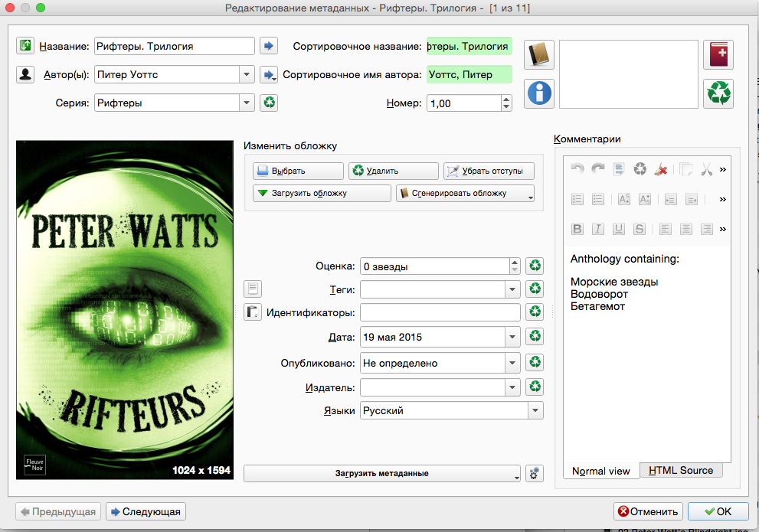The height and width of the screenshot is (532, 759).
Task: Toggle superscript in comments toolbar
Action: 624,199
